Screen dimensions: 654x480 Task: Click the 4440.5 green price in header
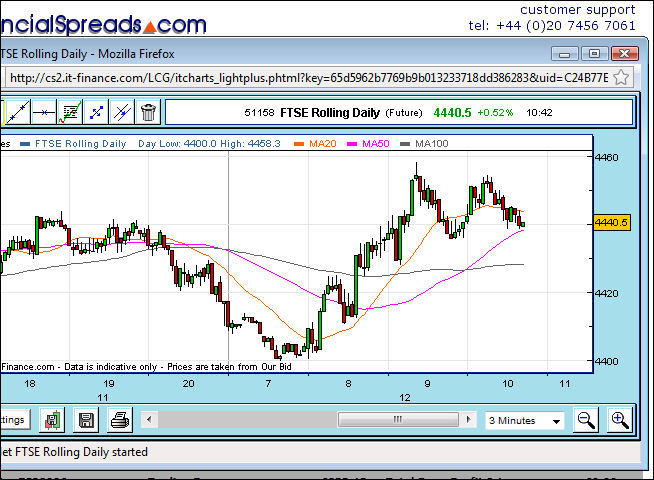tap(453, 113)
